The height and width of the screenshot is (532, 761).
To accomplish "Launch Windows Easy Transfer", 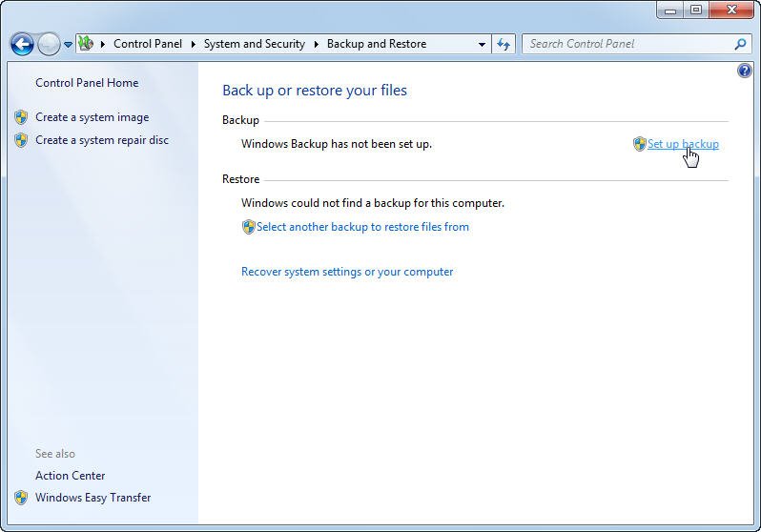I will click(93, 498).
